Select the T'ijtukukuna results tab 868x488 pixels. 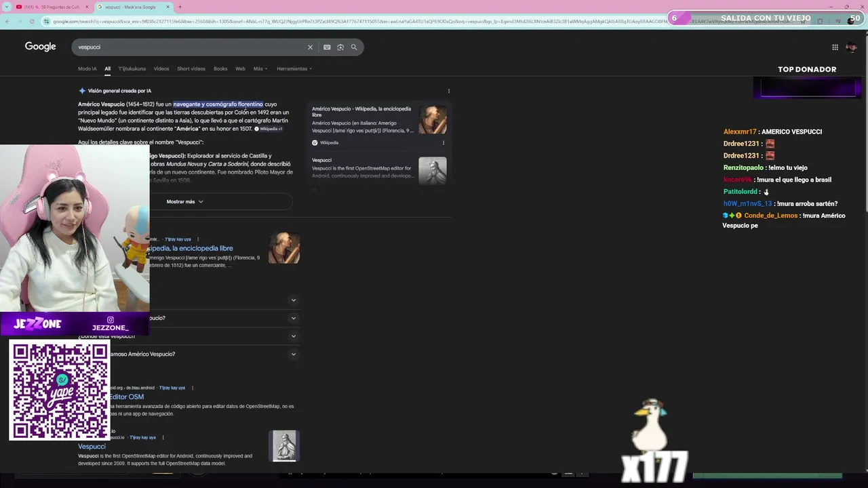click(132, 68)
